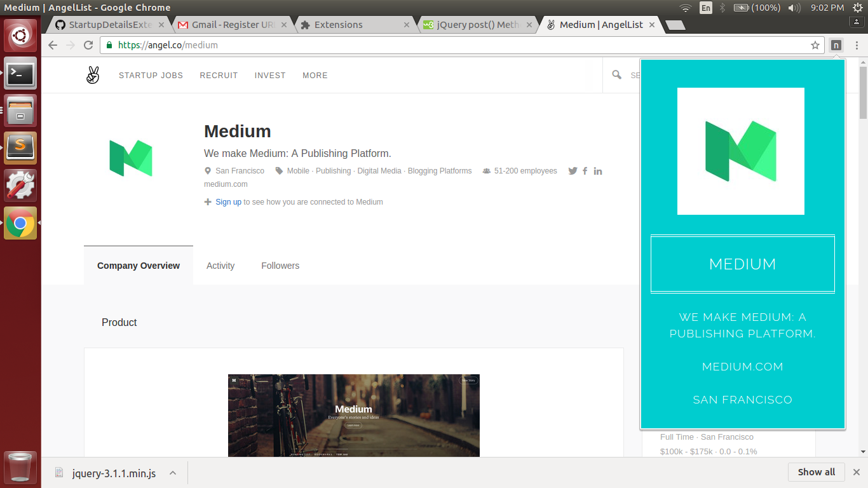Open the En keyboard language indicator
Viewport: 868px width, 488px height.
706,8
